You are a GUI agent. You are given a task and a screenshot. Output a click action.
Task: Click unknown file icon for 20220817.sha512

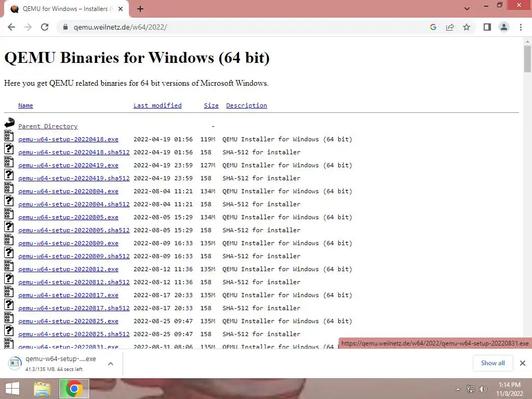[x=9, y=304]
